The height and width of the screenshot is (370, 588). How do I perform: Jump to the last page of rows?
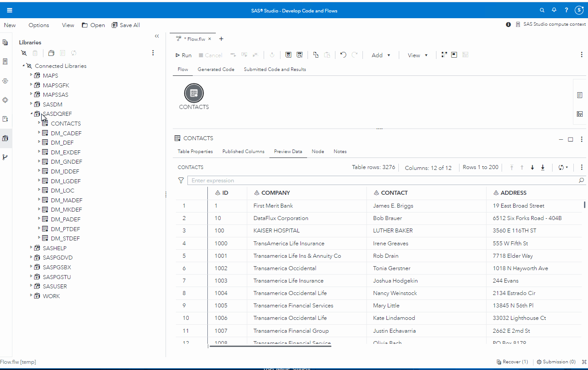[543, 168]
